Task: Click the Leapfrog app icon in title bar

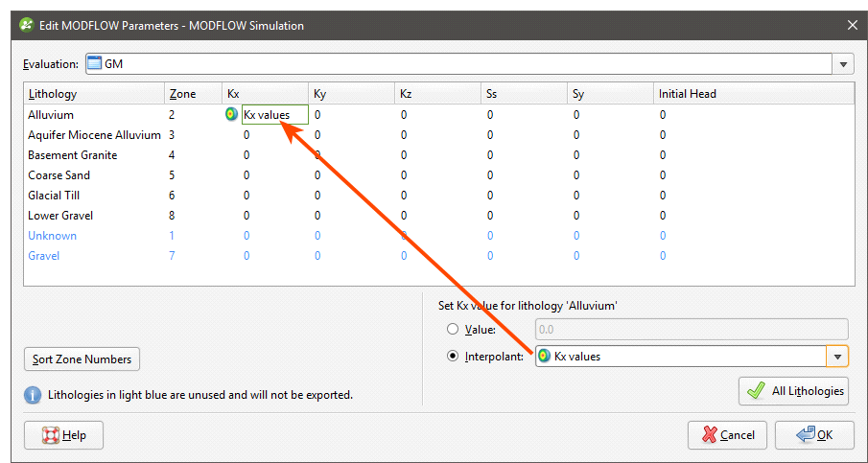Action: 26,26
